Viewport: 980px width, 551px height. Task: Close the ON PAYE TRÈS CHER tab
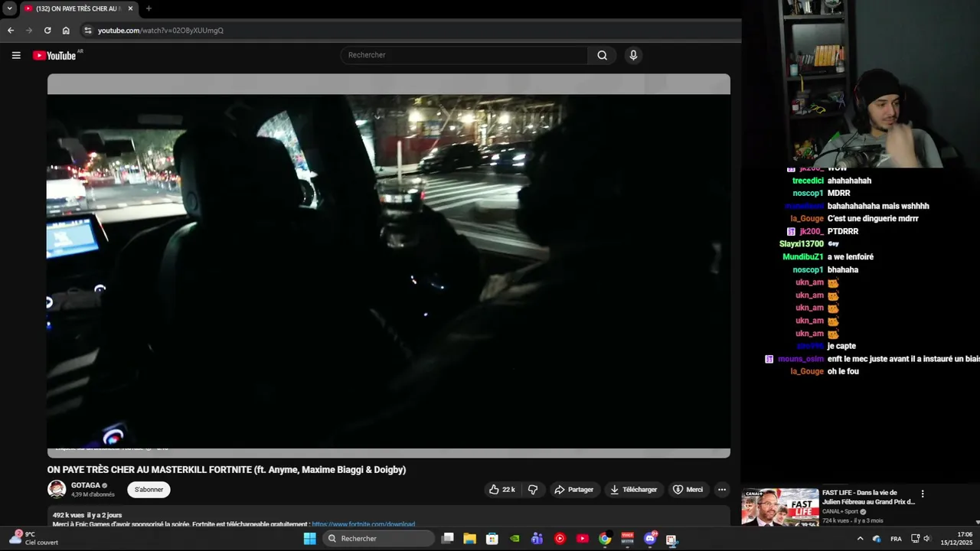click(130, 8)
